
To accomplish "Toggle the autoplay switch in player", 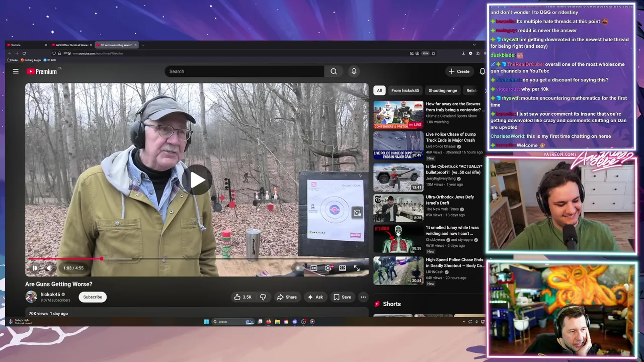I will [x=299, y=268].
